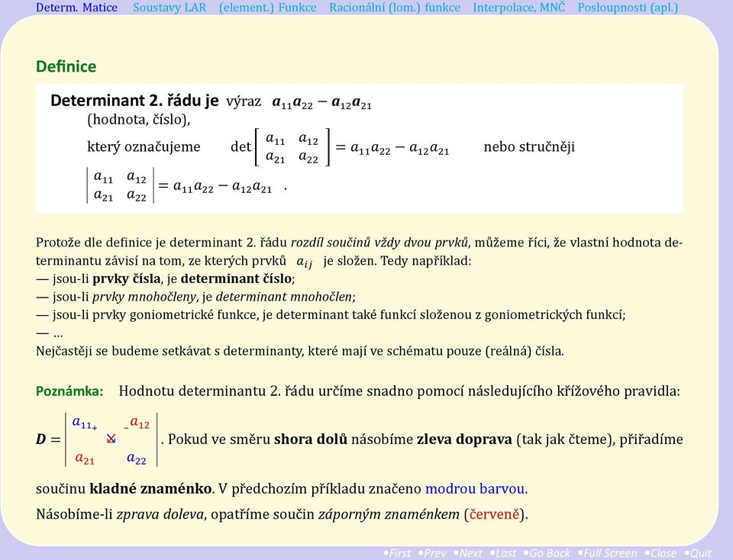Click the italic 'rozdíl součinů vždy dvou prvků'

tap(379, 243)
